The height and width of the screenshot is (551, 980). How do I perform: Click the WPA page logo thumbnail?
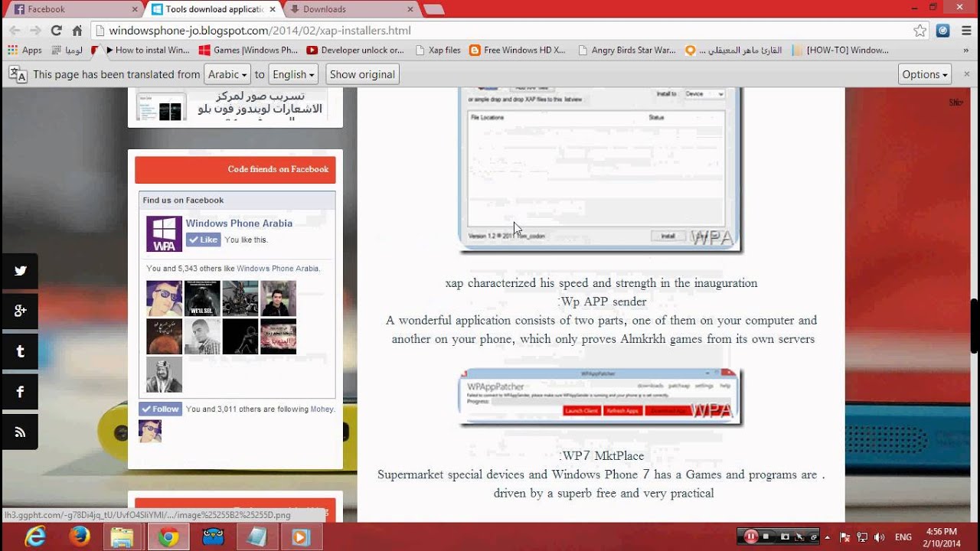pyautogui.click(x=164, y=234)
